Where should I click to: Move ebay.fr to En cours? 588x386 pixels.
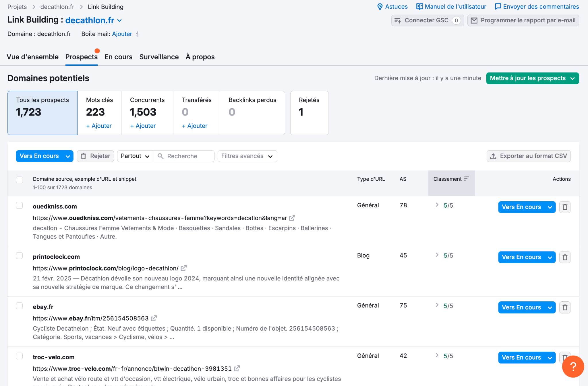click(521, 307)
